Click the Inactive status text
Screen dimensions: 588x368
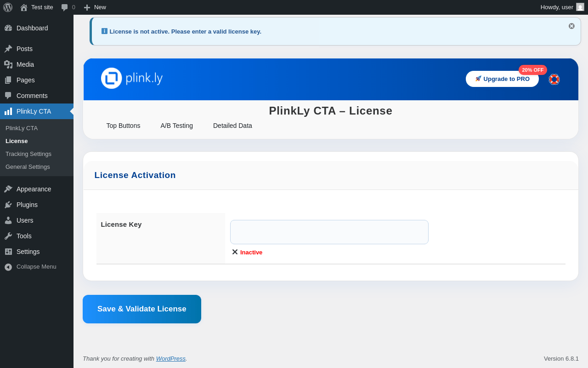251,252
